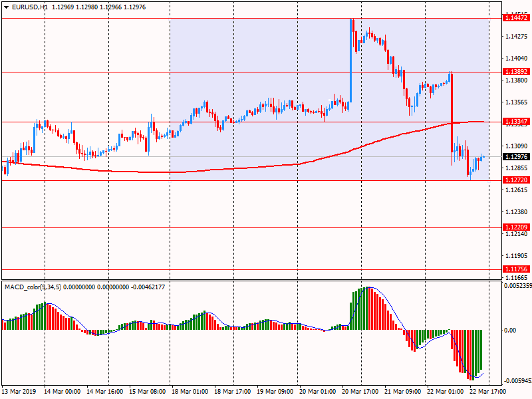Select the 21 Mar 09:00 time axis label
The width and height of the screenshot is (532, 399).
(403, 392)
